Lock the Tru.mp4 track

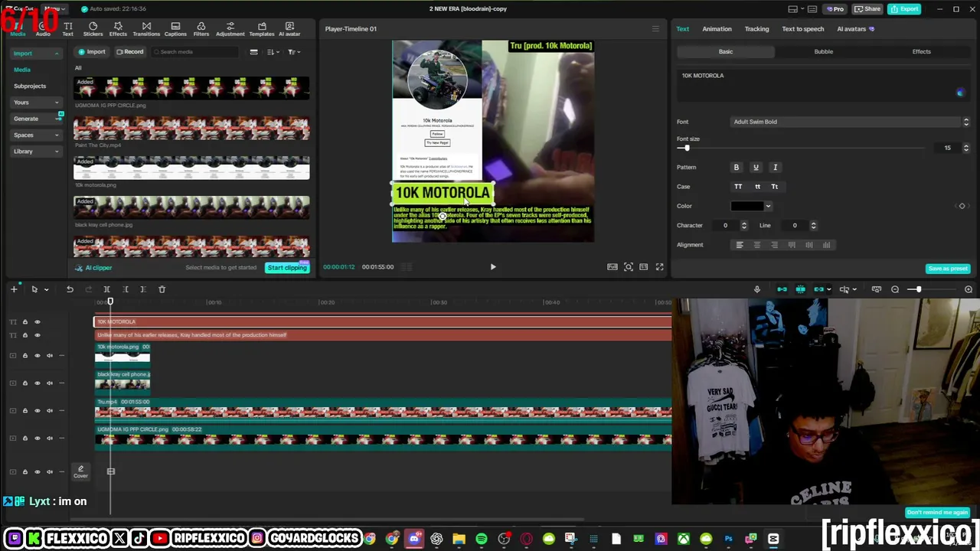[24, 411]
